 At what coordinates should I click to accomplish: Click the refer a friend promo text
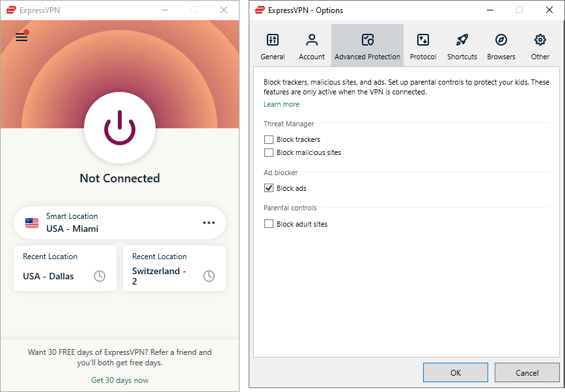pyautogui.click(x=120, y=357)
